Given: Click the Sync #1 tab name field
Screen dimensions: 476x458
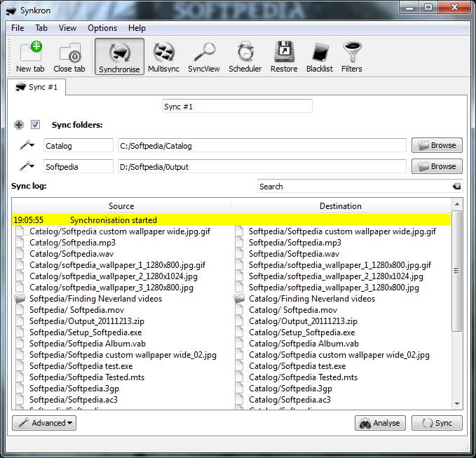Looking at the screenshot, I should pyautogui.click(x=237, y=107).
